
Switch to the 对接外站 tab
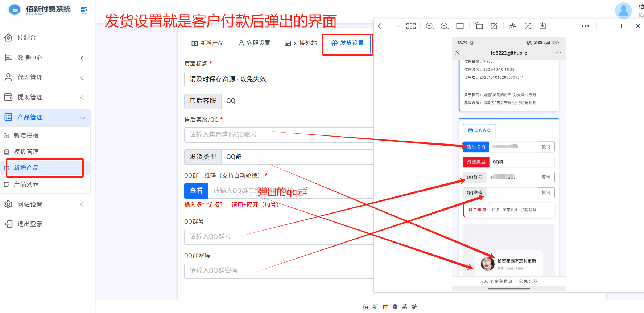point(301,43)
